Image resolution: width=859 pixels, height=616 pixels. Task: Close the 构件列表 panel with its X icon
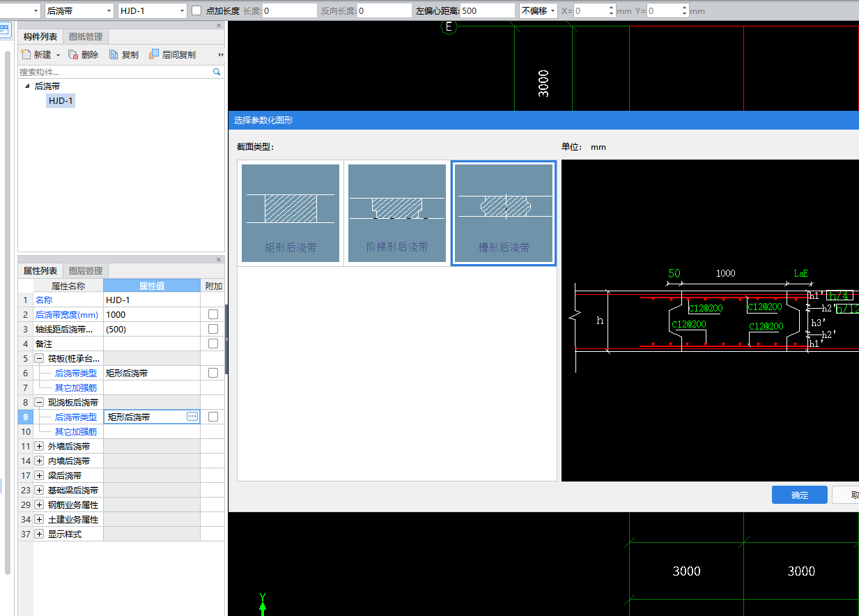tap(219, 26)
